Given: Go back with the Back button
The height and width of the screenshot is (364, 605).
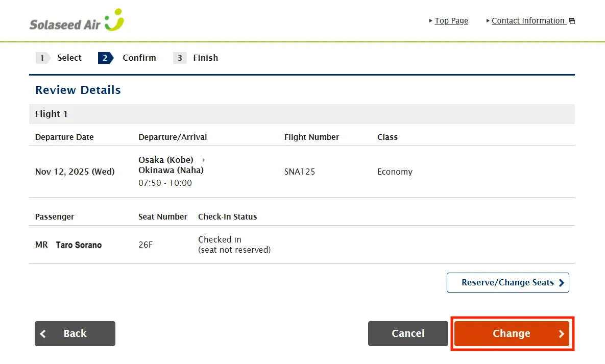Looking at the screenshot, I should [75, 333].
